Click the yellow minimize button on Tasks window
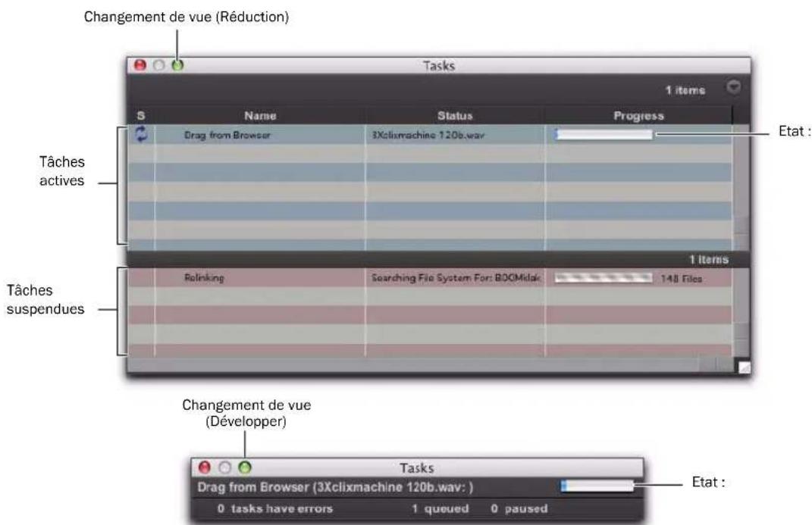The height and width of the screenshot is (525, 812). coord(158,65)
